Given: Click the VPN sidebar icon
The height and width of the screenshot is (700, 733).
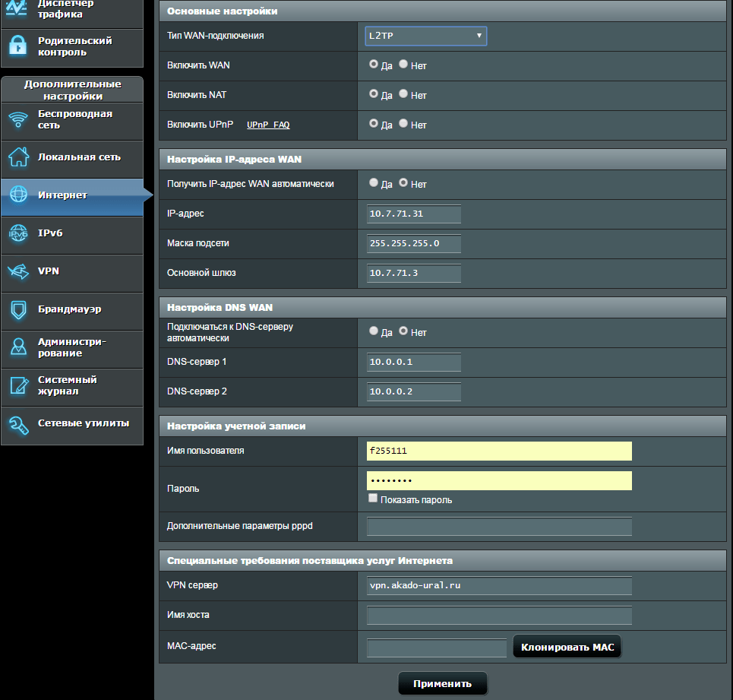Looking at the screenshot, I should click(18, 271).
